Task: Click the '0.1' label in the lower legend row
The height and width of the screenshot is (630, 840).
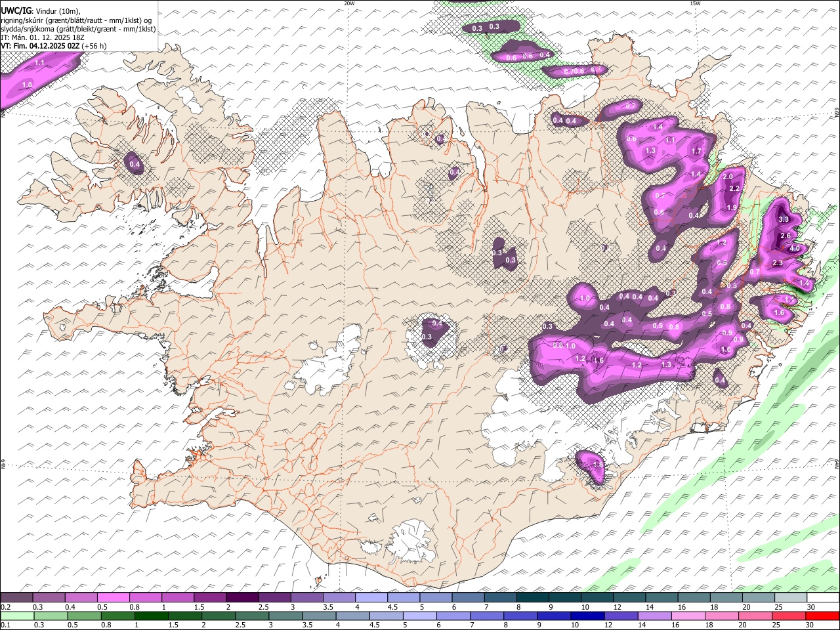Action: pyautogui.click(x=5, y=625)
